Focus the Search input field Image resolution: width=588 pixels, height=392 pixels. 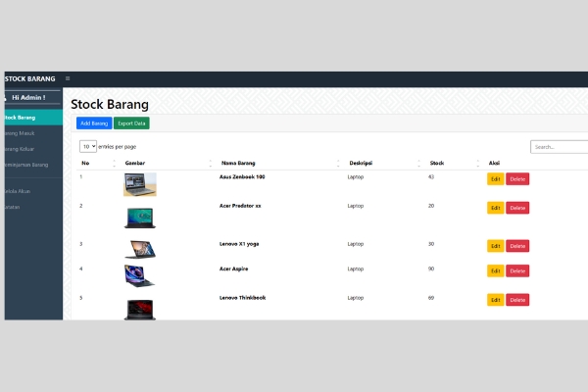click(x=560, y=147)
